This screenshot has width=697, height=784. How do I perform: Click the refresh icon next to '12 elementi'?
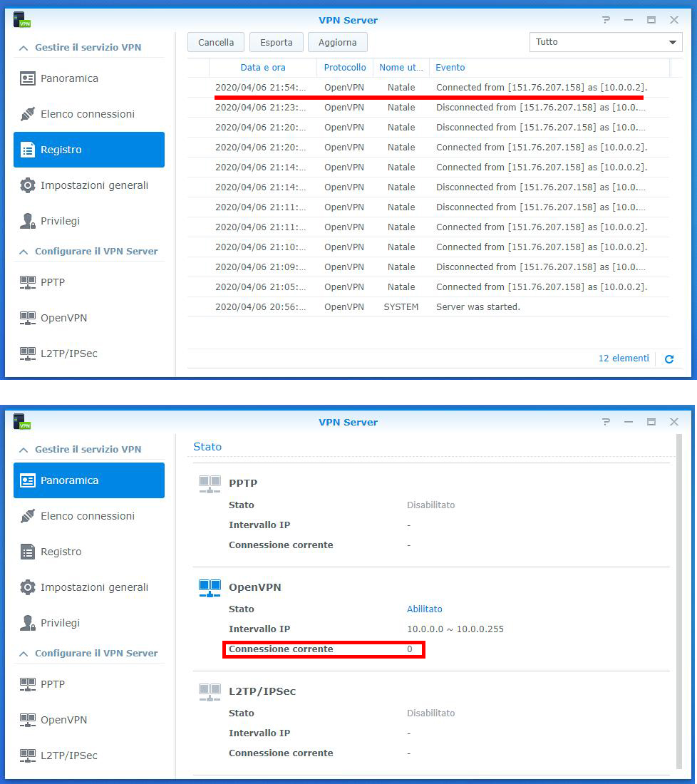click(x=669, y=359)
